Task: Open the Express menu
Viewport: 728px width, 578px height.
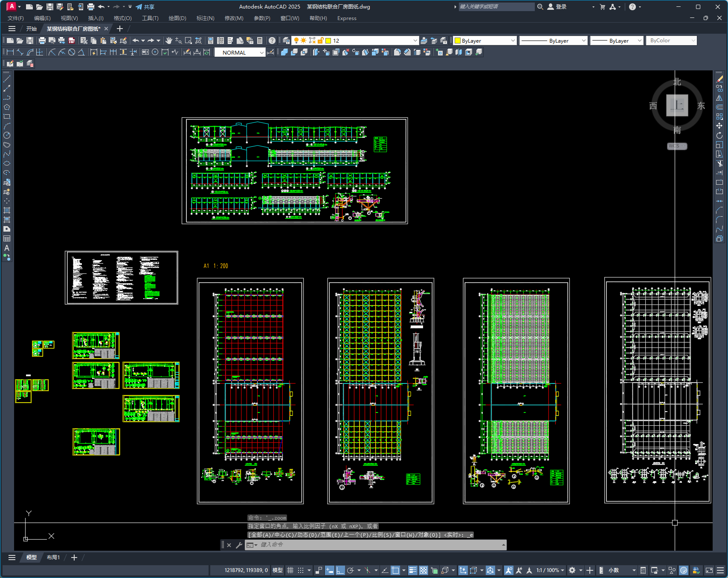Action: coord(347,18)
